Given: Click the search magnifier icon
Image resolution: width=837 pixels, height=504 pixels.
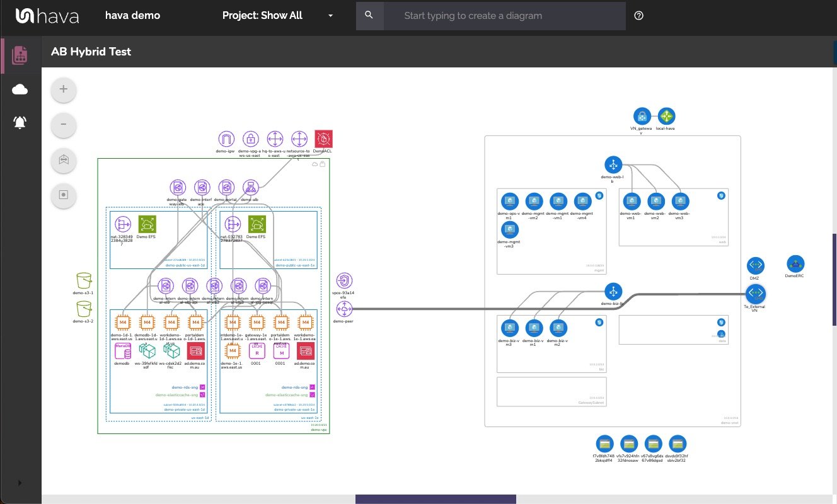Looking at the screenshot, I should tap(369, 15).
